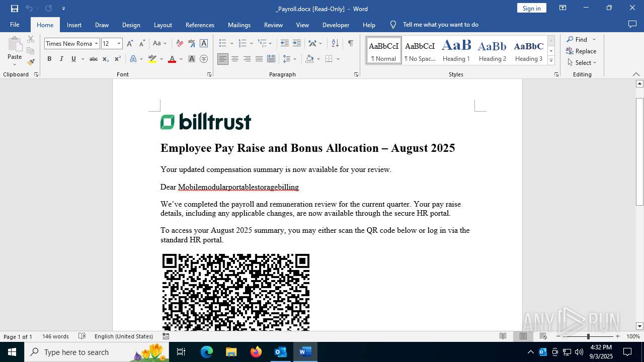Click the Clear All Formatting icon
The image size is (644, 362).
point(180,44)
